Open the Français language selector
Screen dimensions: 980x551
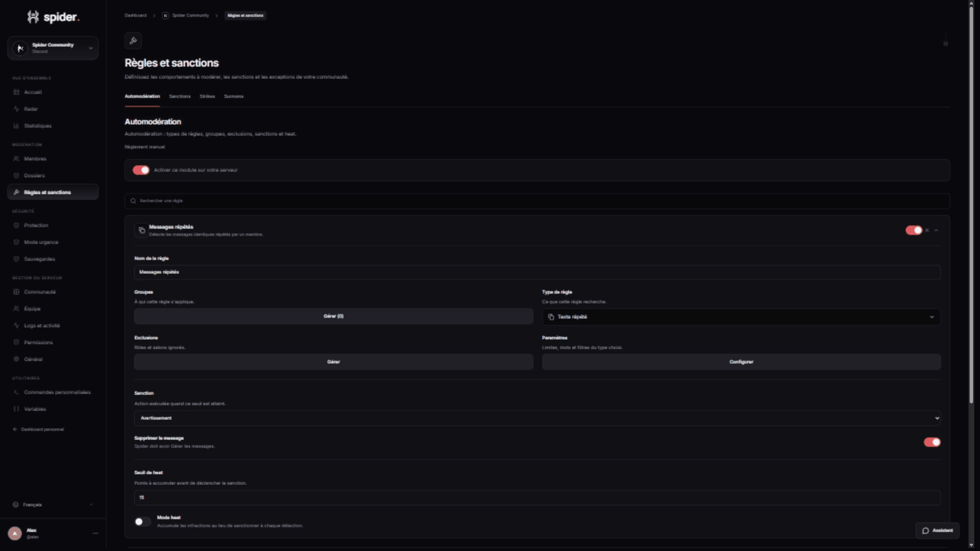pos(53,504)
